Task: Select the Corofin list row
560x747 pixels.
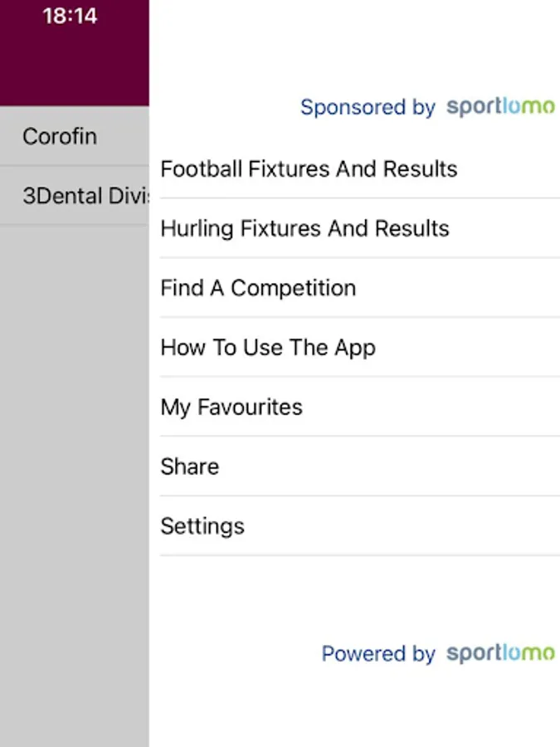Action: 75,136
